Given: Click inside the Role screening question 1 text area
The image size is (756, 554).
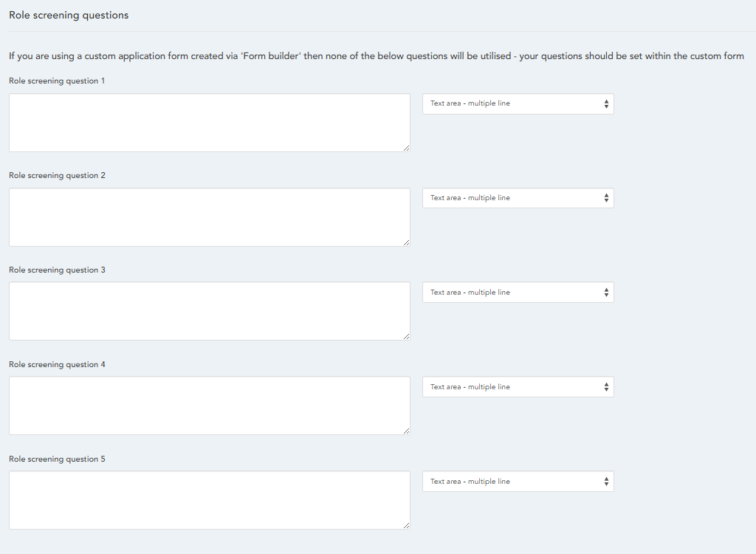Looking at the screenshot, I should tap(209, 123).
